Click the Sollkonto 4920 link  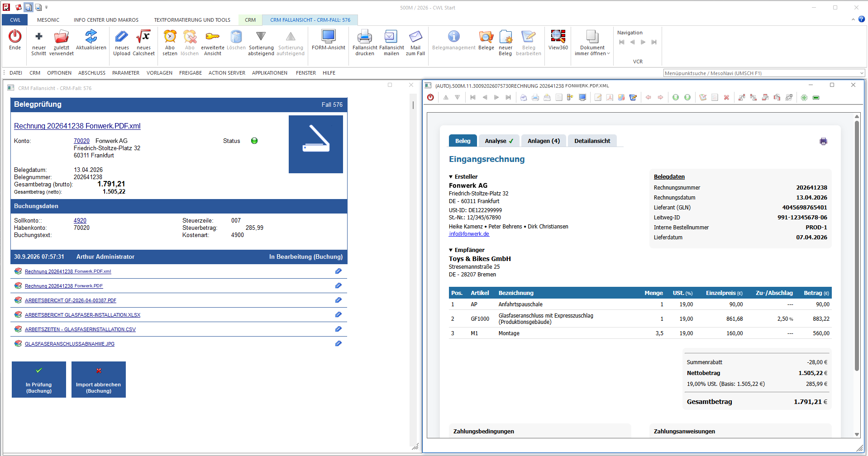pos(80,221)
